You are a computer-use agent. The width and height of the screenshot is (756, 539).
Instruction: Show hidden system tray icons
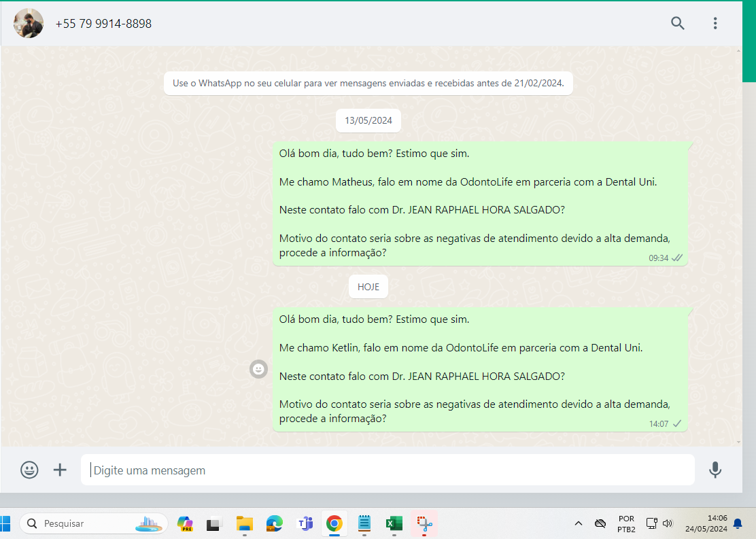point(579,523)
